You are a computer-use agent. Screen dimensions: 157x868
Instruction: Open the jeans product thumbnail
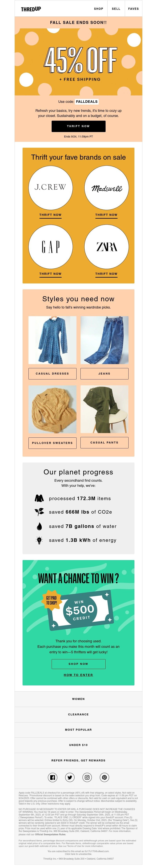[104, 340]
